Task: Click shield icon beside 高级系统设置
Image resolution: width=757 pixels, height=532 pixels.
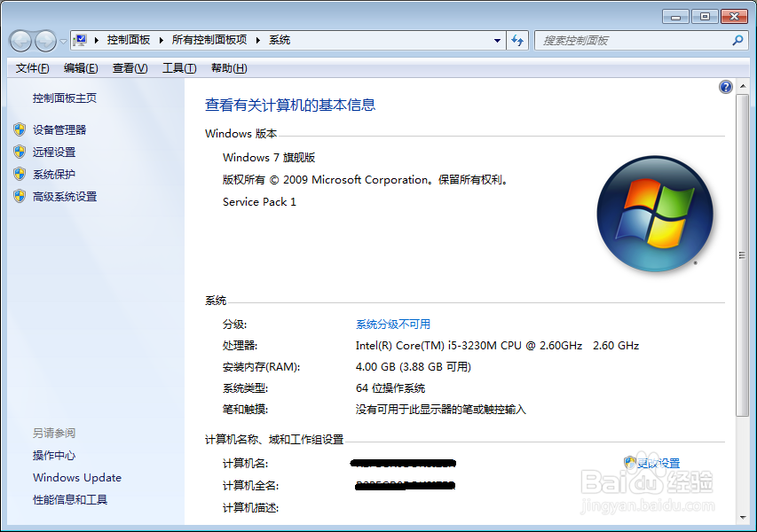Action: (20, 196)
